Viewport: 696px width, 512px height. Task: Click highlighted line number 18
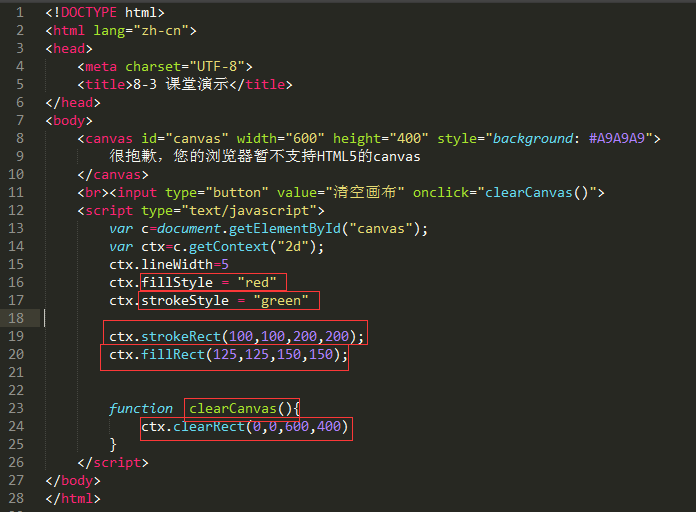pyautogui.click(x=16, y=318)
